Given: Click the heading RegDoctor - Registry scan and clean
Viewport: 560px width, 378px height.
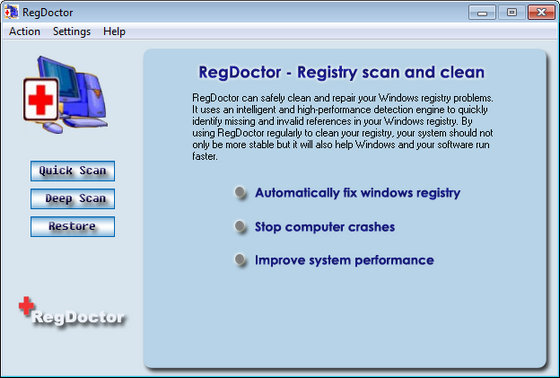Looking at the screenshot, I should (341, 73).
